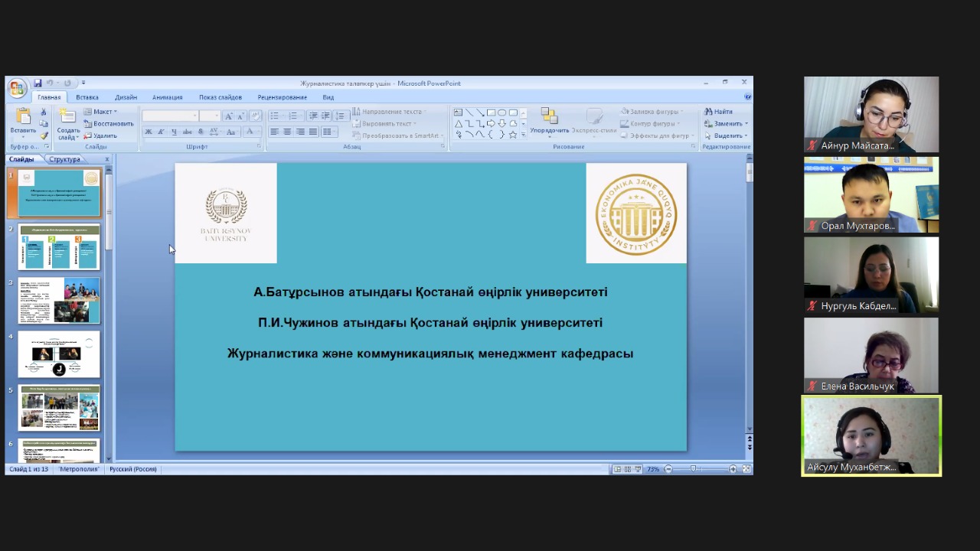Customize quick access toolbar dropdown arrow

click(83, 83)
